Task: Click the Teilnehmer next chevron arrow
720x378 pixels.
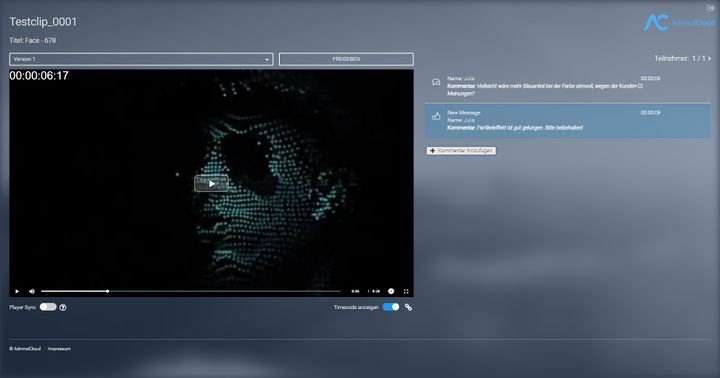Action: (x=709, y=58)
